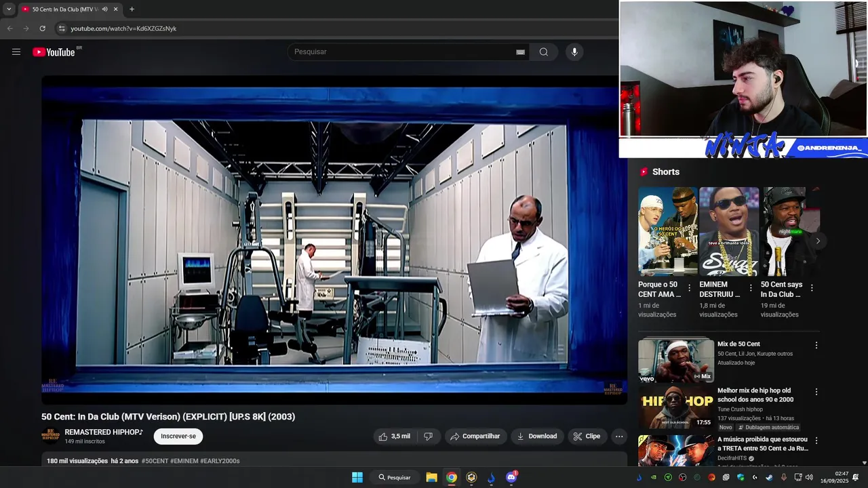
Task: Open options menu for 'Porque o 50 CENT AMA' Short
Action: coord(690,288)
